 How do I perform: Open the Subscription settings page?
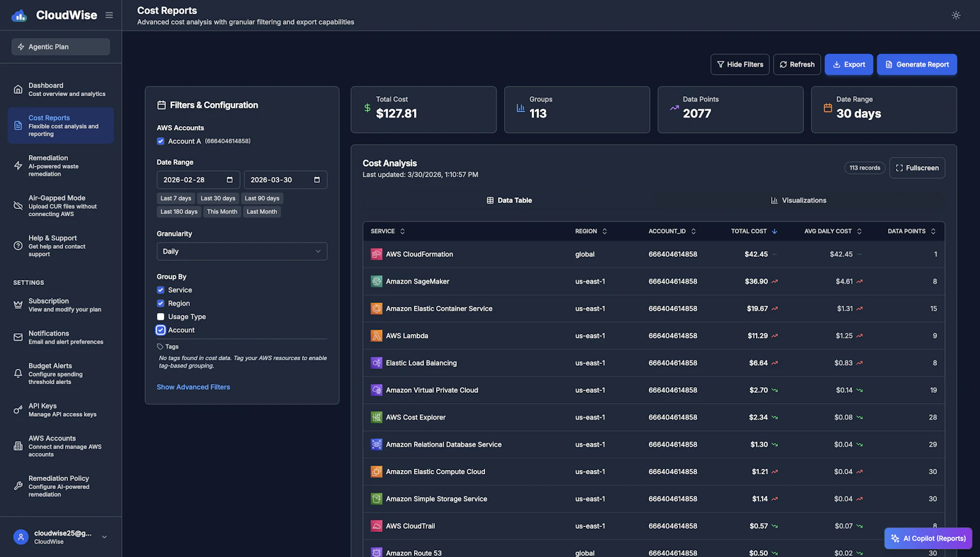coord(61,305)
